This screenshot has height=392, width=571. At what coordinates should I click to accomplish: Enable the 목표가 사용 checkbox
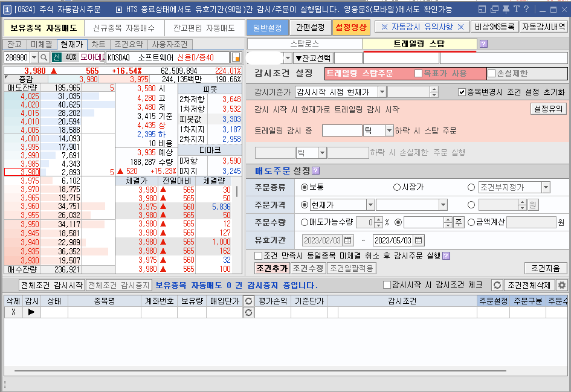417,72
